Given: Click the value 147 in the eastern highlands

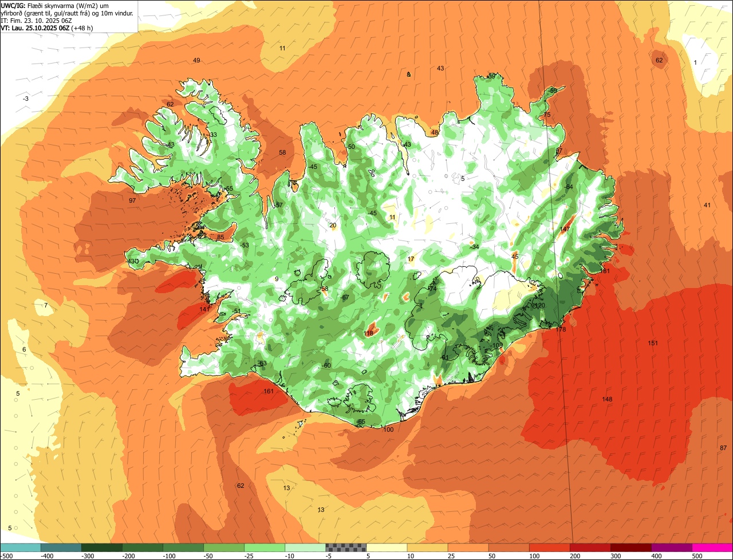Looking at the screenshot, I should pos(565,229).
